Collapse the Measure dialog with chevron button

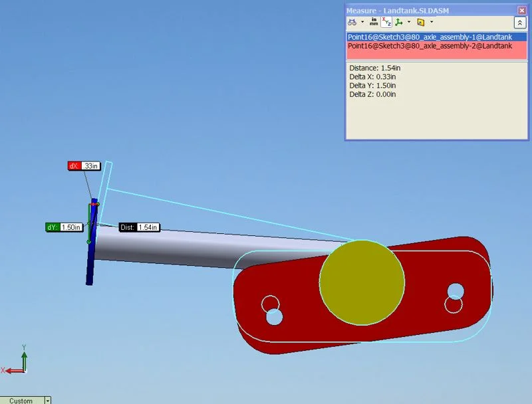520,23
